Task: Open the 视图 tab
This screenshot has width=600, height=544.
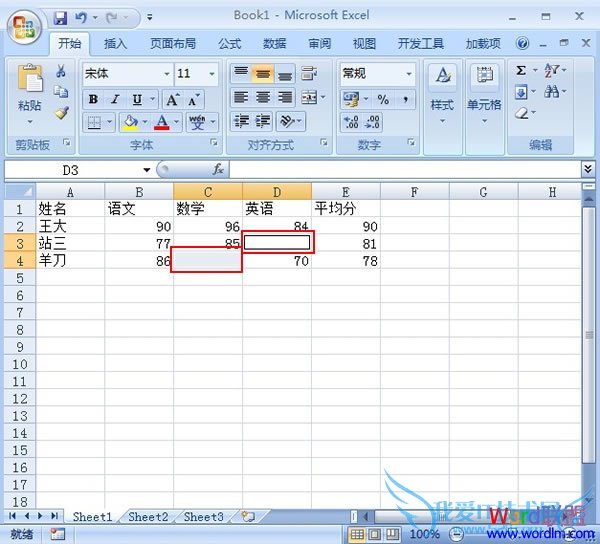Action: (x=364, y=44)
